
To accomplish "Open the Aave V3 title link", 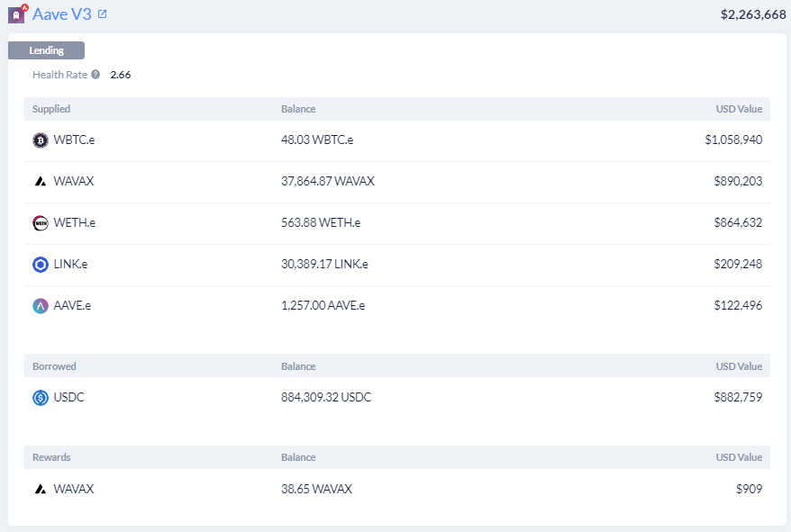I will (x=62, y=14).
